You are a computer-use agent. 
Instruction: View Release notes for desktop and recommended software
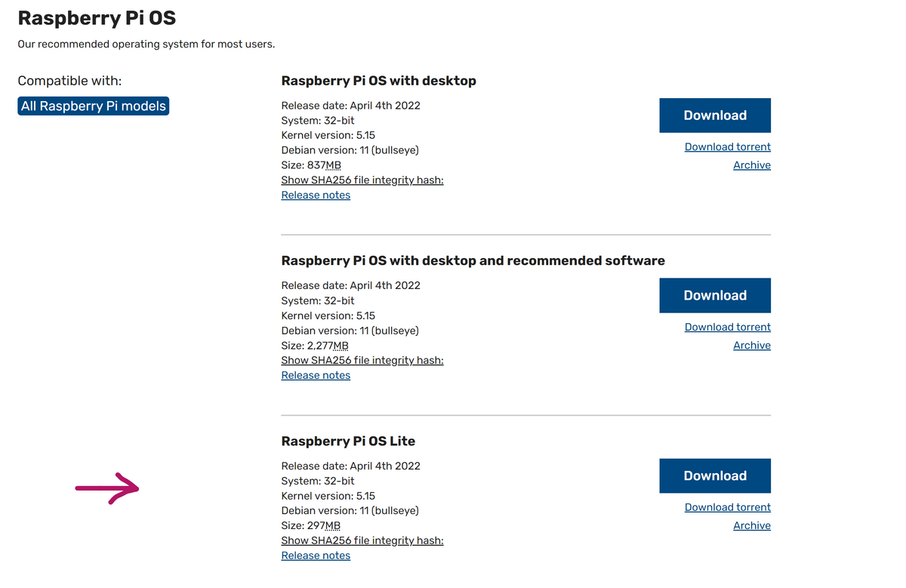point(316,376)
